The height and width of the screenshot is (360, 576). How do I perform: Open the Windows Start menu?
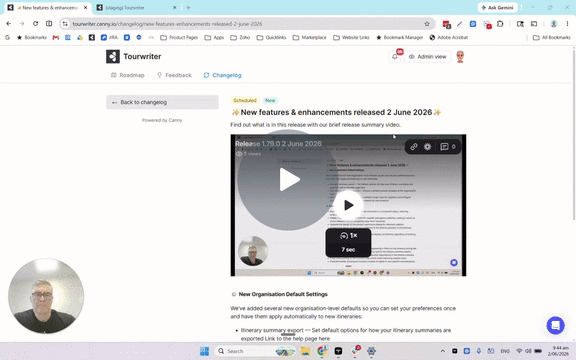204,351
